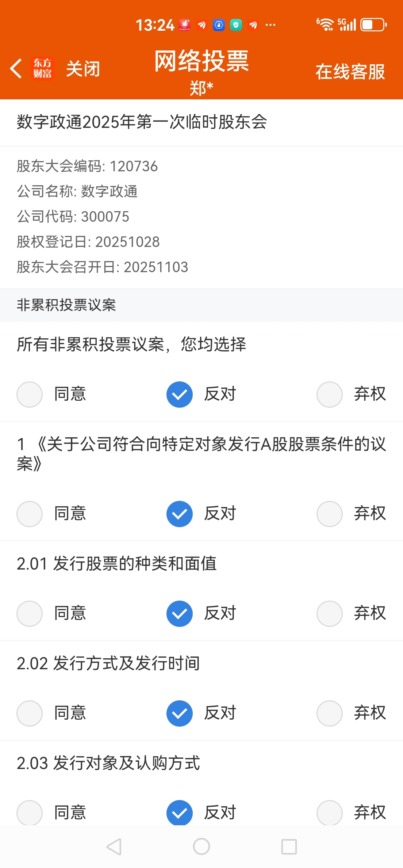Tap the three-dot notification overflow icon

pyautogui.click(x=270, y=25)
